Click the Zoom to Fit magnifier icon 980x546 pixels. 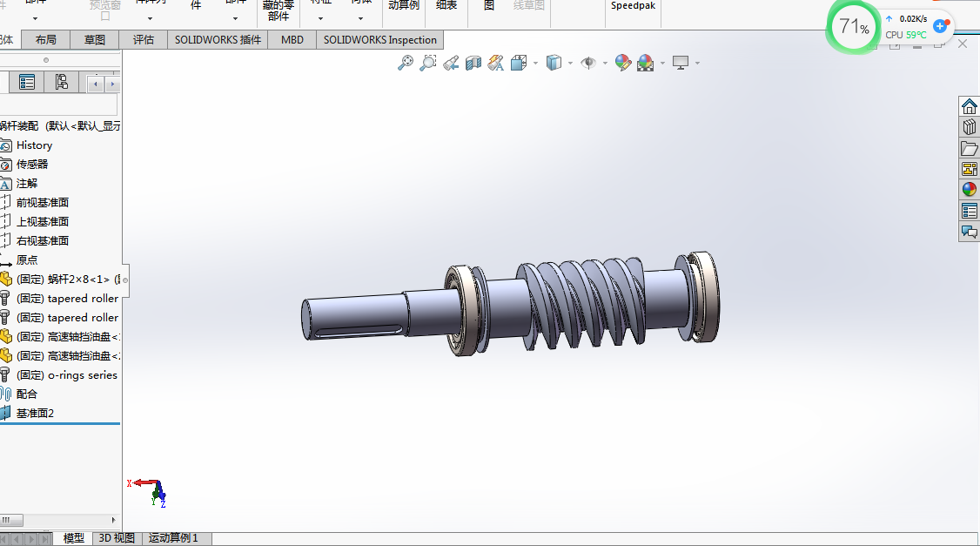tap(406, 63)
